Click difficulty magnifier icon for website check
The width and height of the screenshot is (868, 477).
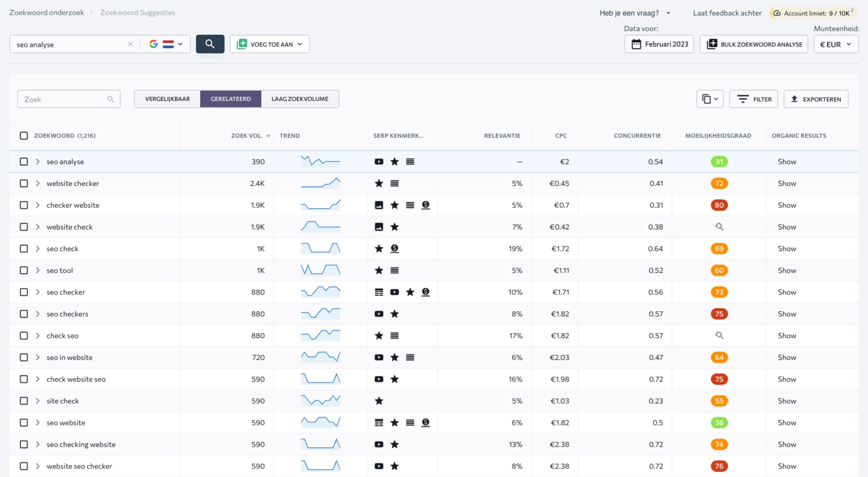click(719, 227)
